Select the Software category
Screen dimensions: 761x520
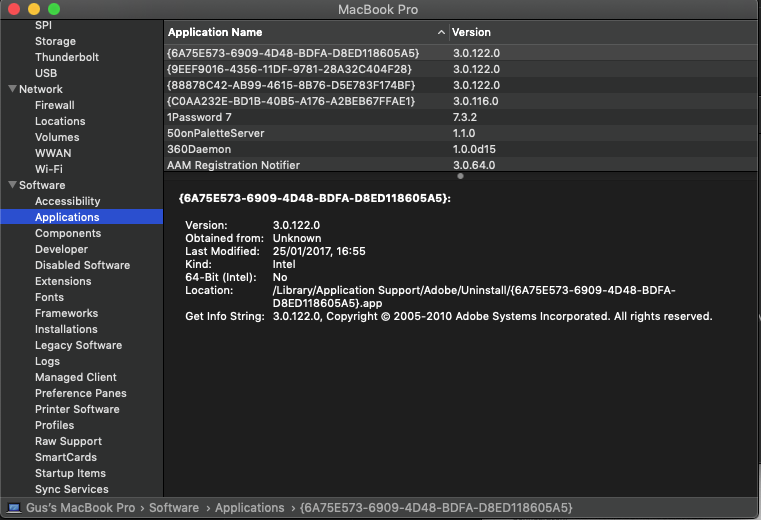coord(42,185)
